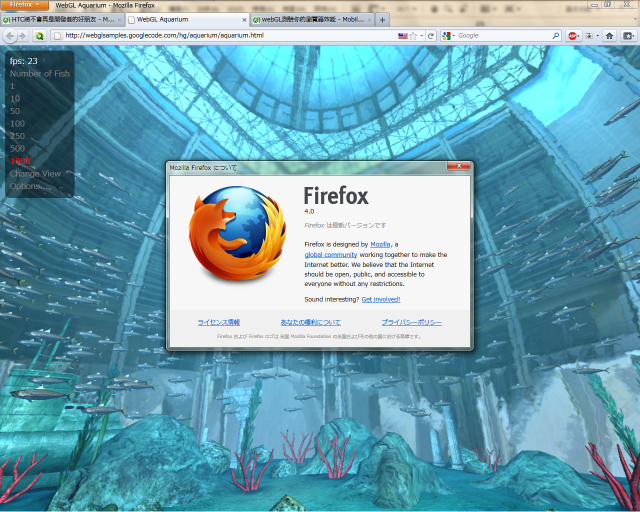Open the Mozilla link in About dialog

(x=380, y=244)
